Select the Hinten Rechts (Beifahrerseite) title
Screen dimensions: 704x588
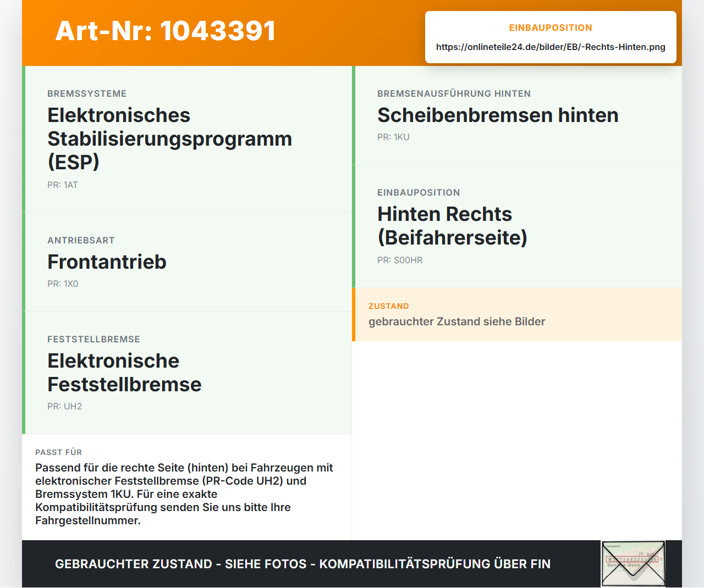coord(452,225)
